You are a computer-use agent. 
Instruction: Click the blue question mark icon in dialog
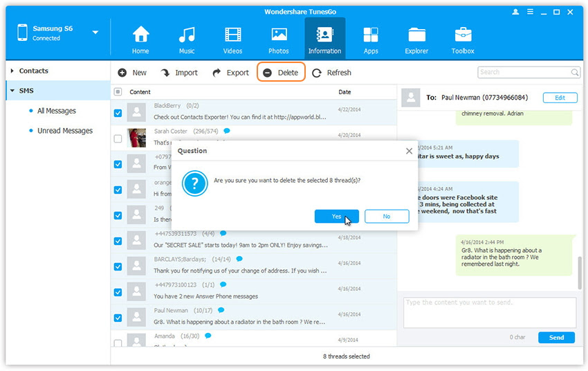[194, 183]
